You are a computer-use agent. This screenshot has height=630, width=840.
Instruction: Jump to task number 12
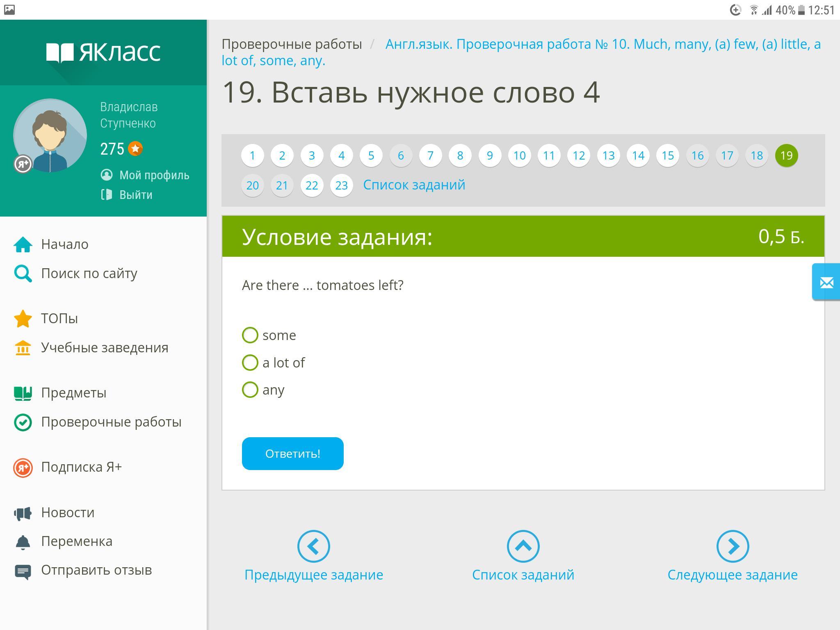click(x=579, y=155)
